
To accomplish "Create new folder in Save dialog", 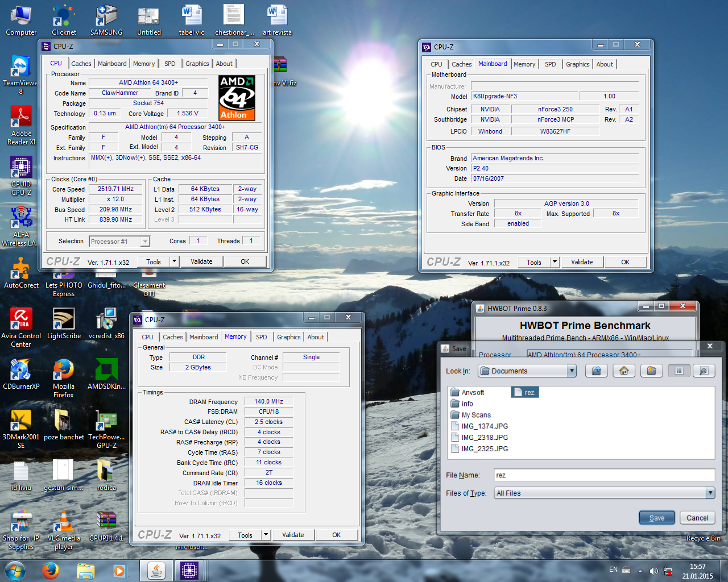I will click(x=652, y=371).
